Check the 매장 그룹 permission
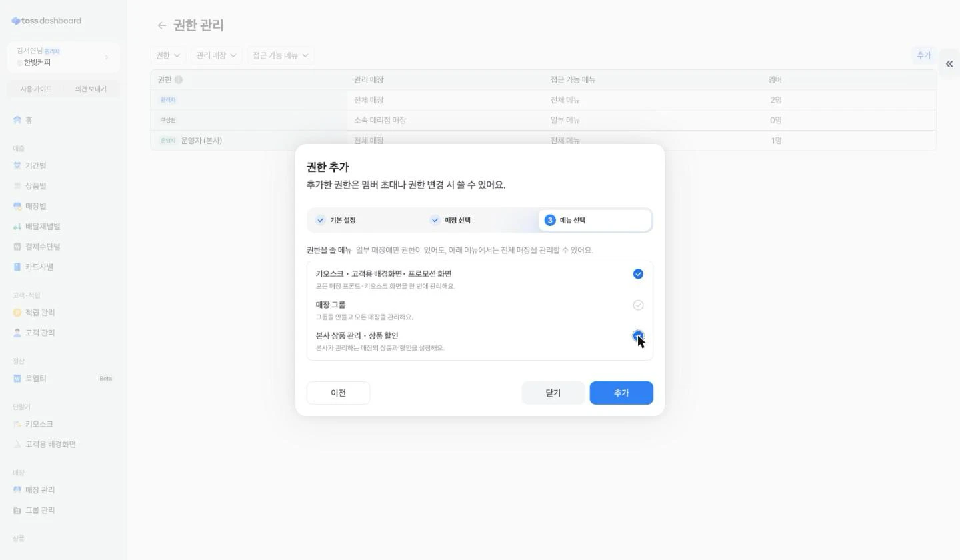The height and width of the screenshot is (560, 960). (x=638, y=305)
